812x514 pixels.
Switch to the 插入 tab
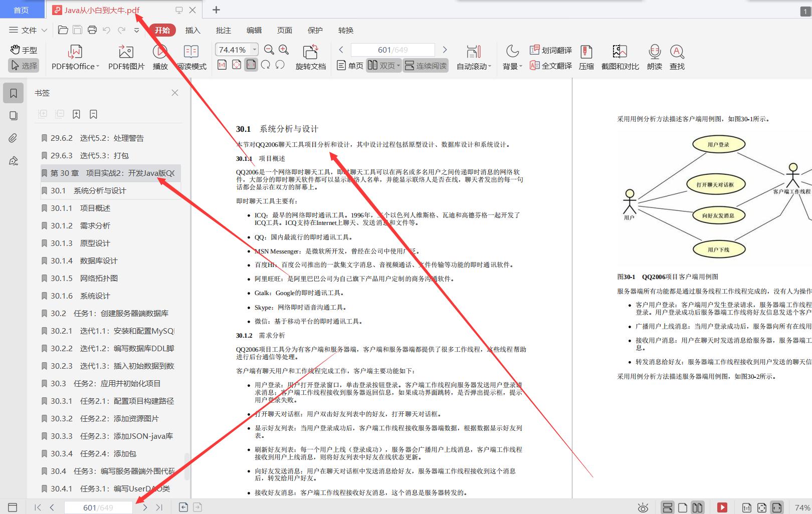pyautogui.click(x=192, y=30)
